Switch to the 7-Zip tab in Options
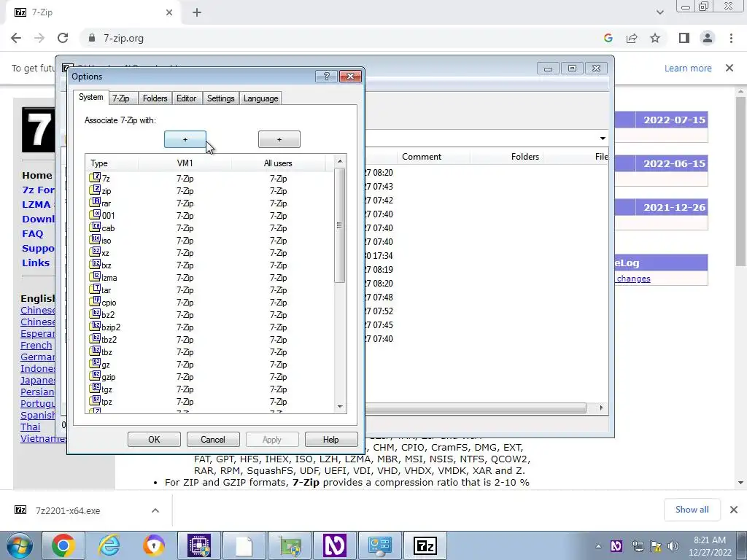The width and height of the screenshot is (747, 560). pos(121,98)
